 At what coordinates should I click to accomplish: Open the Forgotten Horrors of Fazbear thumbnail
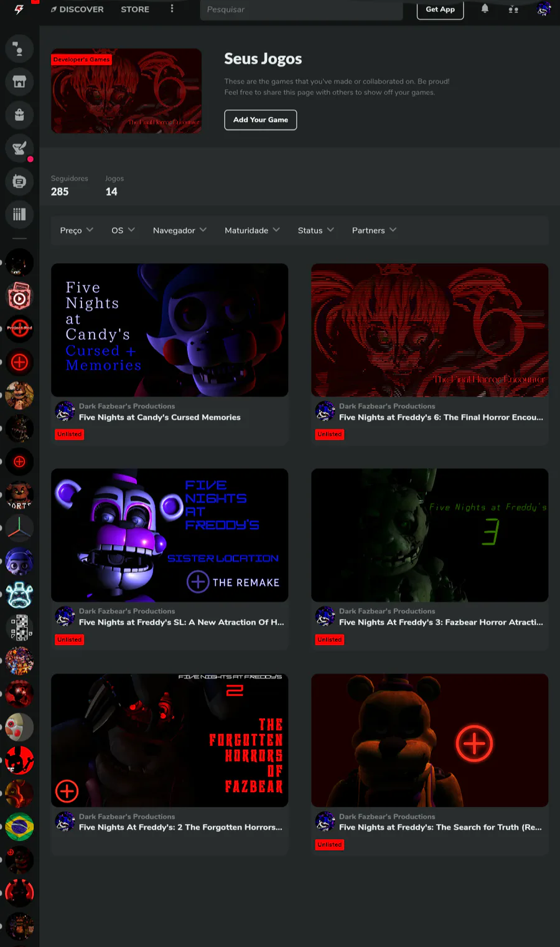pos(170,740)
